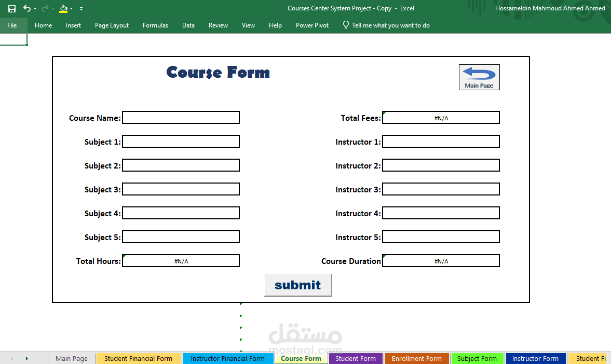Select the Subject 1 input field
611x364 pixels.
[x=181, y=142]
